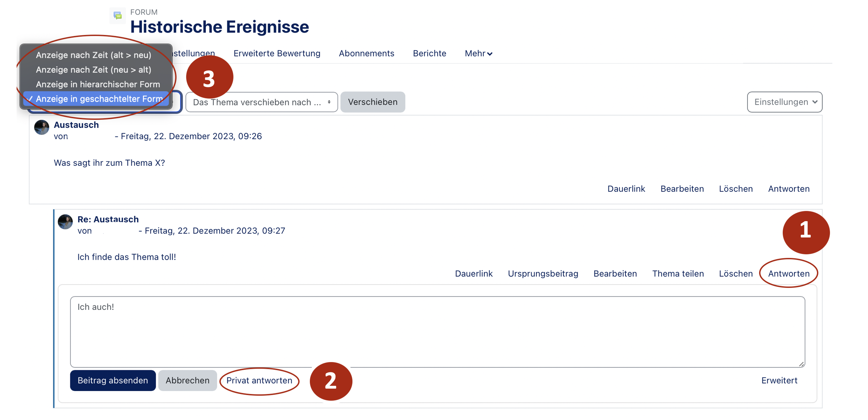
Task: Click the Austausch post author avatar
Action: [x=42, y=128]
